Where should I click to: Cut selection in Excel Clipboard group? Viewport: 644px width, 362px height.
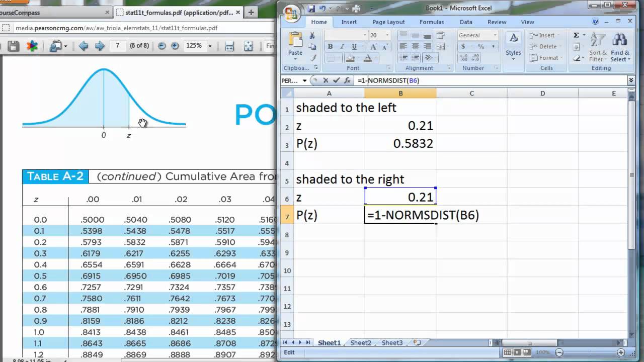312,36
